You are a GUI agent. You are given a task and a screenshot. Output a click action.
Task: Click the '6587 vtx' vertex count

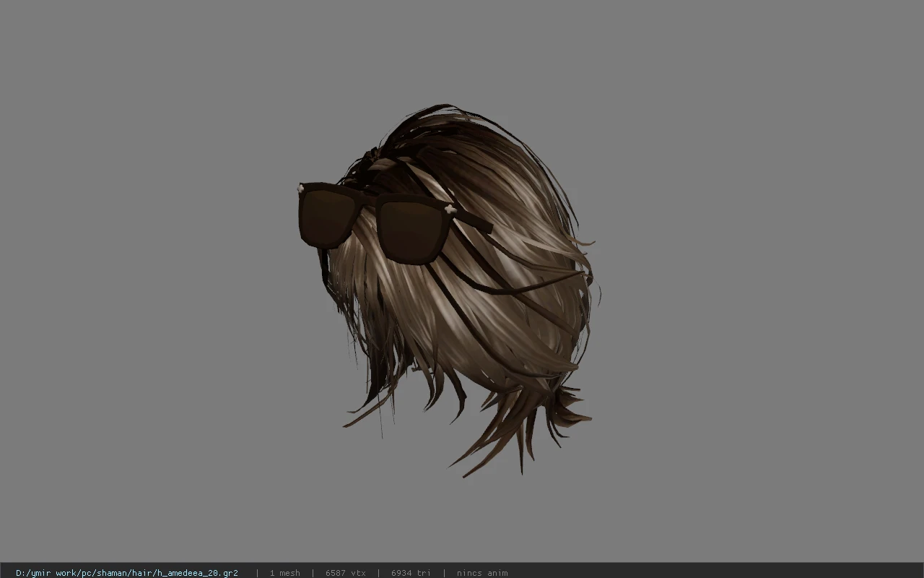tap(345, 573)
